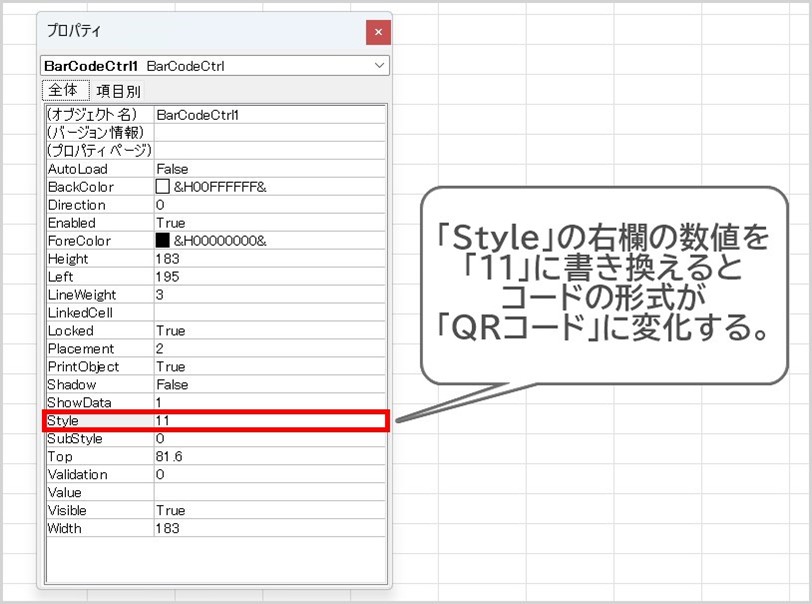
Task: Click the BackColor value &H00FFFFFF&
Action: [x=220, y=186]
